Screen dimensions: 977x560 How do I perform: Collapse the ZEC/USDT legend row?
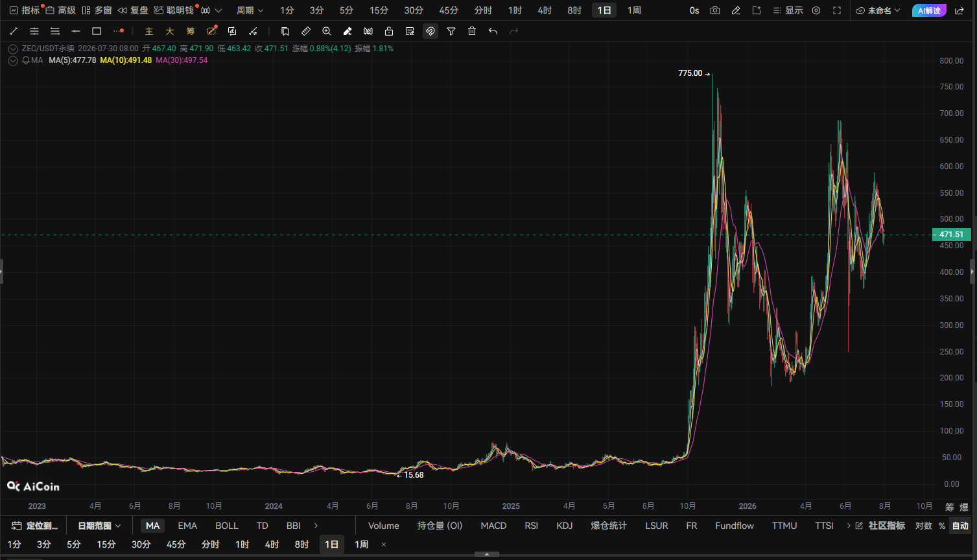click(x=12, y=49)
